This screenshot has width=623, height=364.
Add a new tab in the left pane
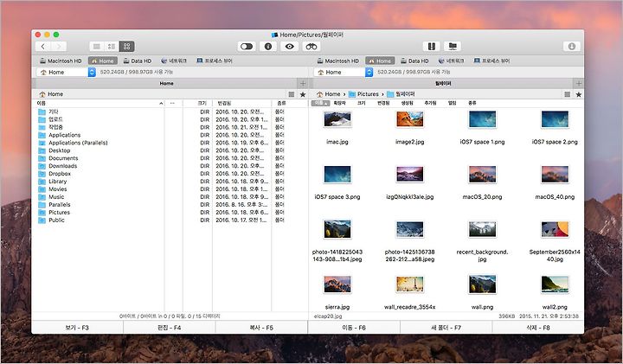303,83
